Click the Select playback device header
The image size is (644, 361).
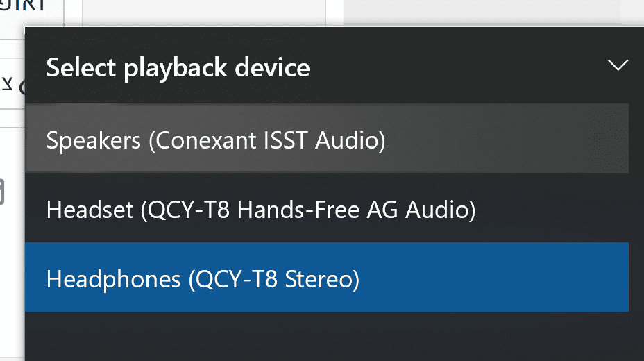178,68
